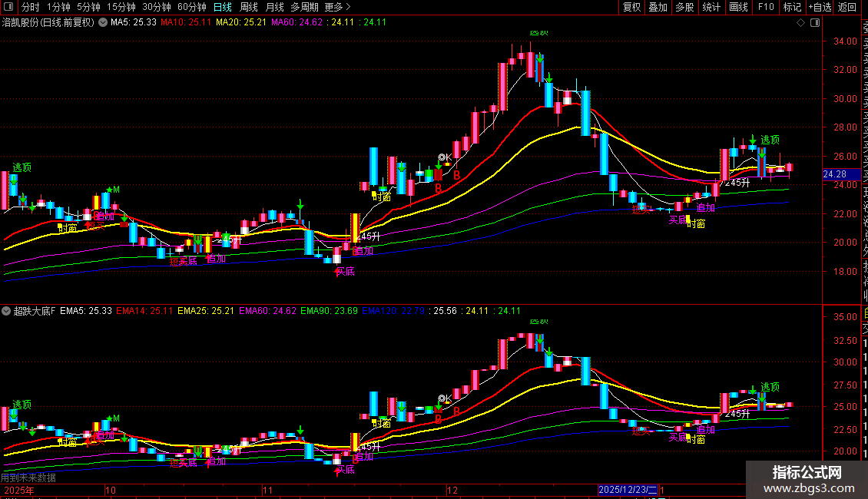The width and height of the screenshot is (868, 499).
Task: Click the 24.28 current price tag
Action: pyautogui.click(x=841, y=174)
